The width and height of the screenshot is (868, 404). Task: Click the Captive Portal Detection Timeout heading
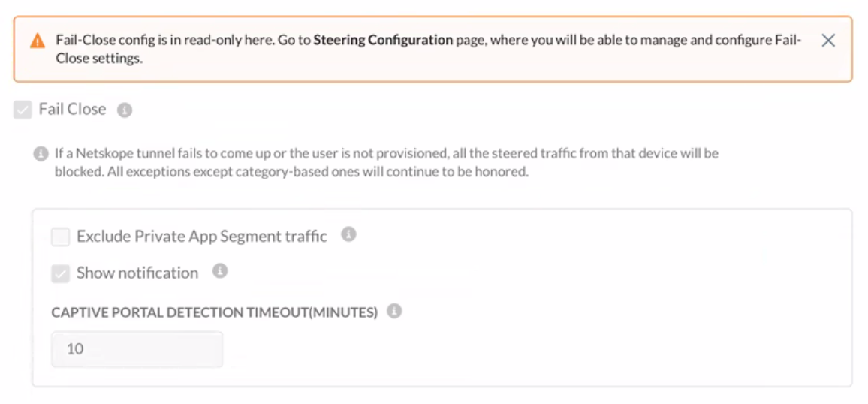pos(215,312)
